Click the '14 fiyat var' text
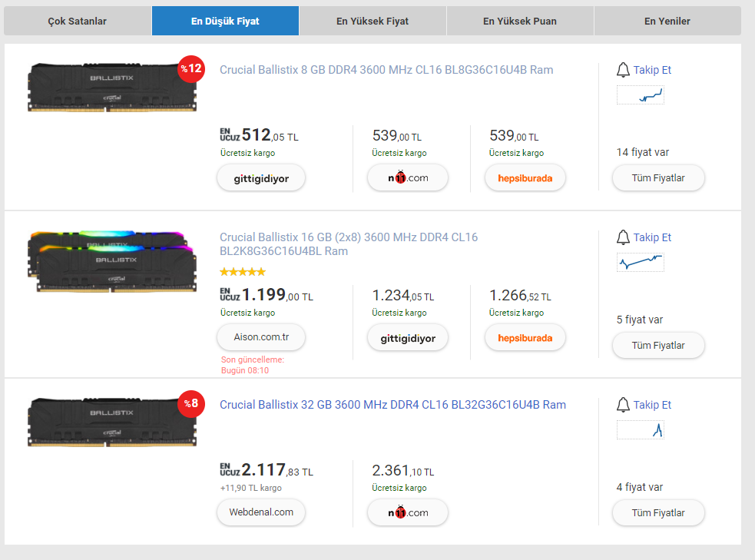 pos(643,153)
